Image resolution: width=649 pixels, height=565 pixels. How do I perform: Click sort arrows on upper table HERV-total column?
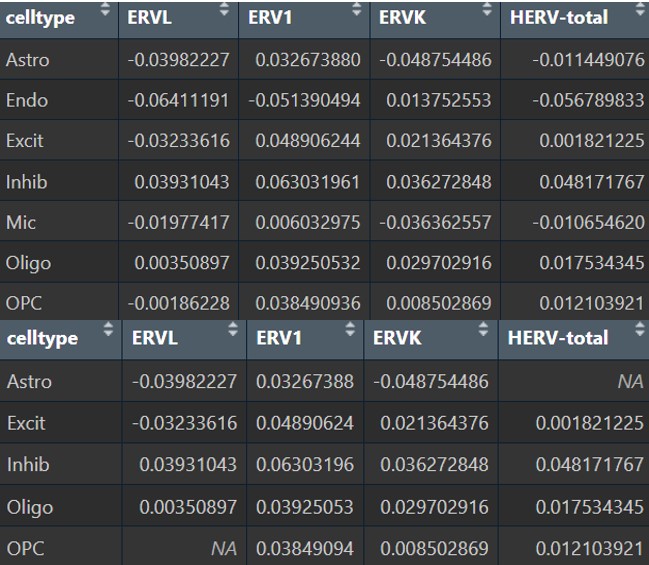pyautogui.click(x=639, y=13)
